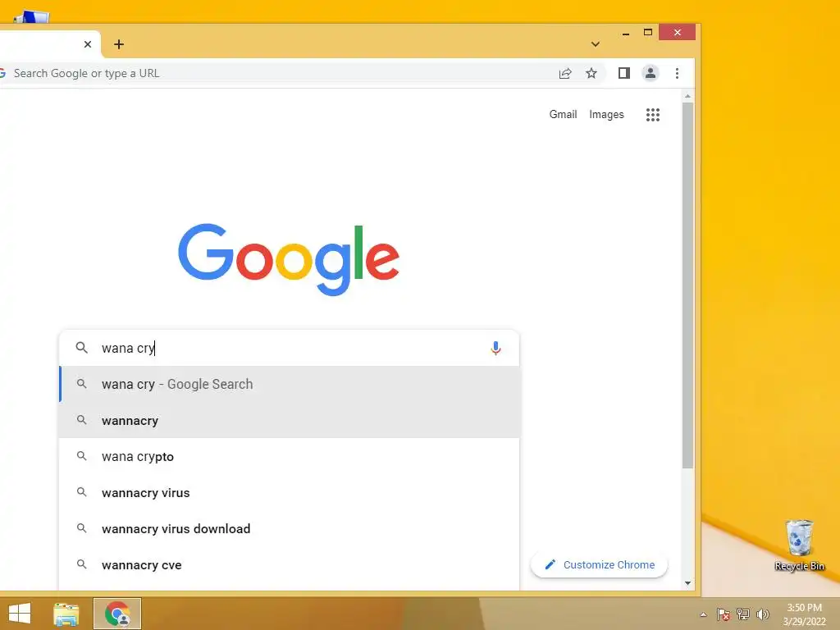Open the Windows Start button

click(x=20, y=614)
